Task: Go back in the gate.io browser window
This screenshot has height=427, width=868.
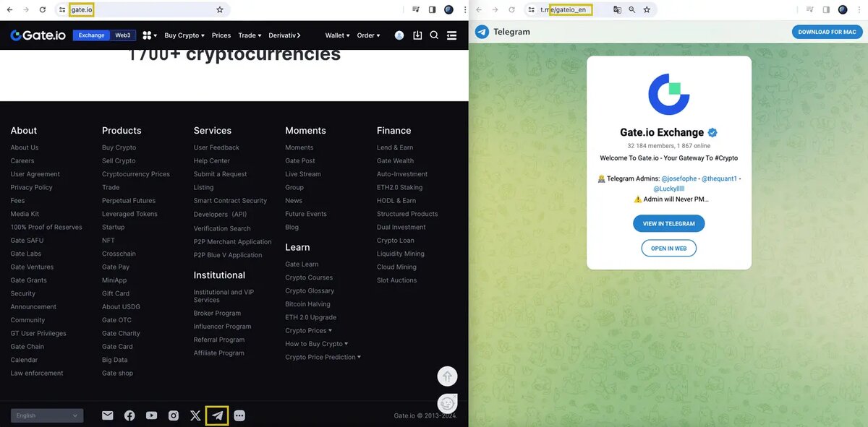Action: pyautogui.click(x=9, y=9)
